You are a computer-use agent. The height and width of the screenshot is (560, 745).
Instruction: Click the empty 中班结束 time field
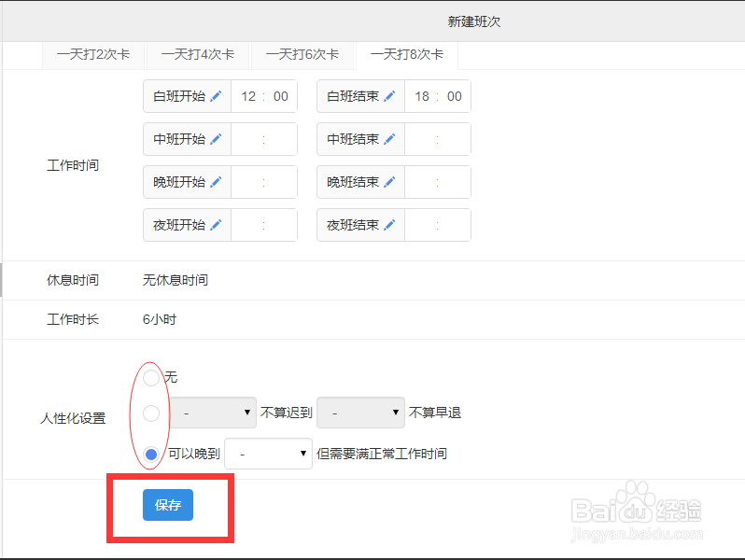438,139
